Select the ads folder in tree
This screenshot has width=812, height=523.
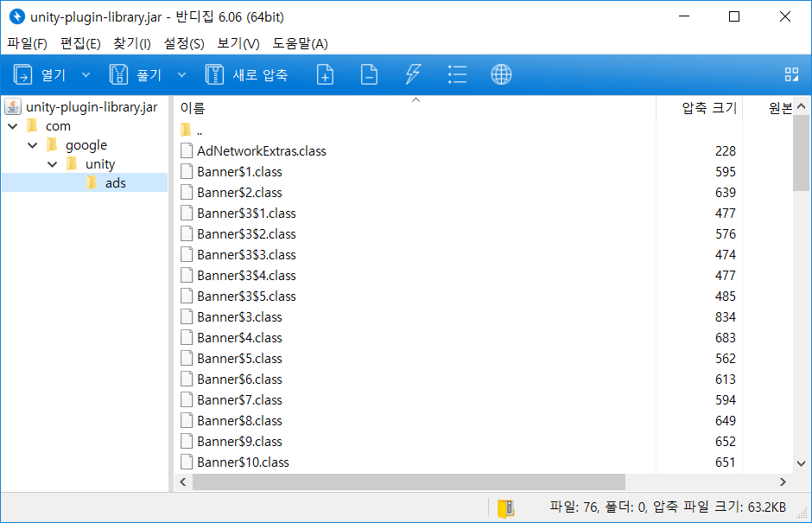tap(85, 182)
